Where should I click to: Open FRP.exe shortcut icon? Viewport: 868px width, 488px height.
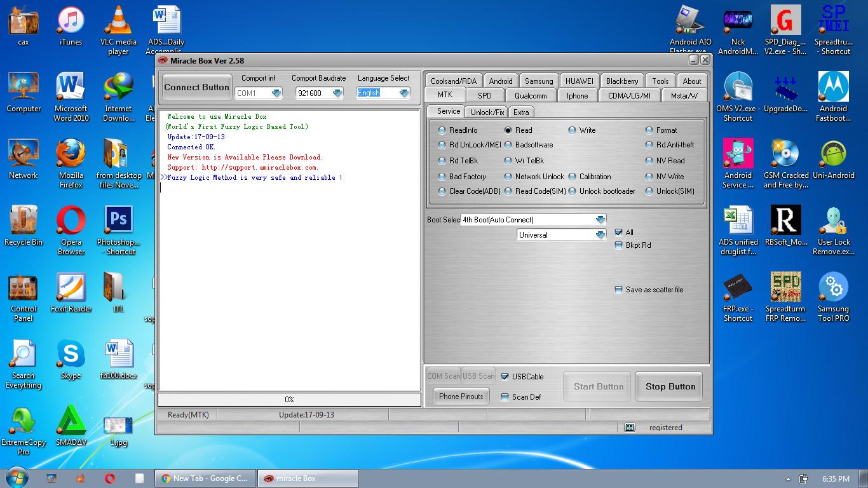pos(738,297)
